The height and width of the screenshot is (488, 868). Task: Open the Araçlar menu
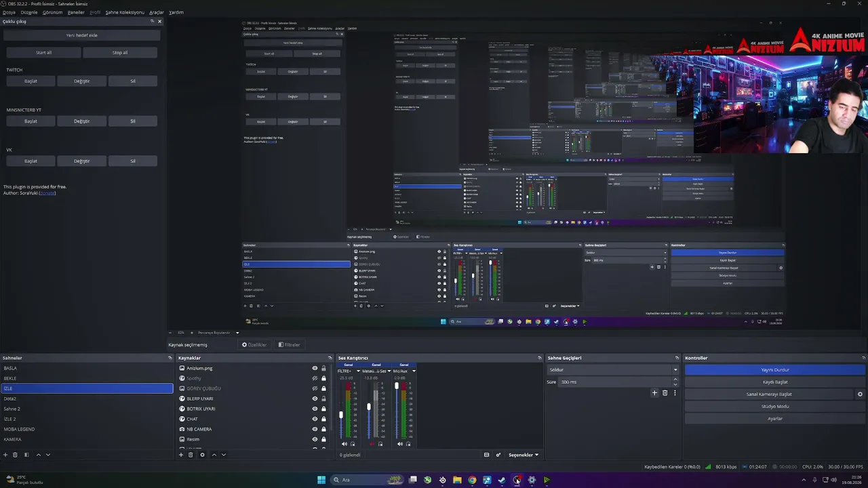157,12
